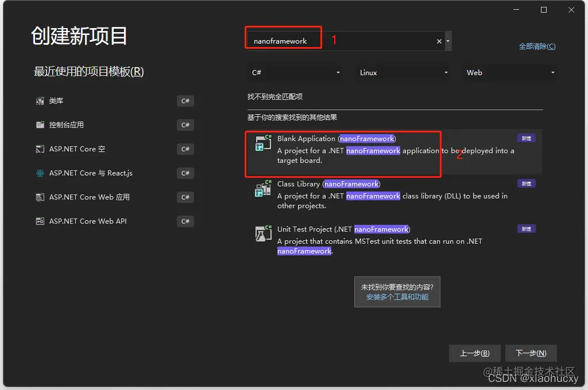Select the Blank Application (nanoFramework) template icon

[262, 142]
